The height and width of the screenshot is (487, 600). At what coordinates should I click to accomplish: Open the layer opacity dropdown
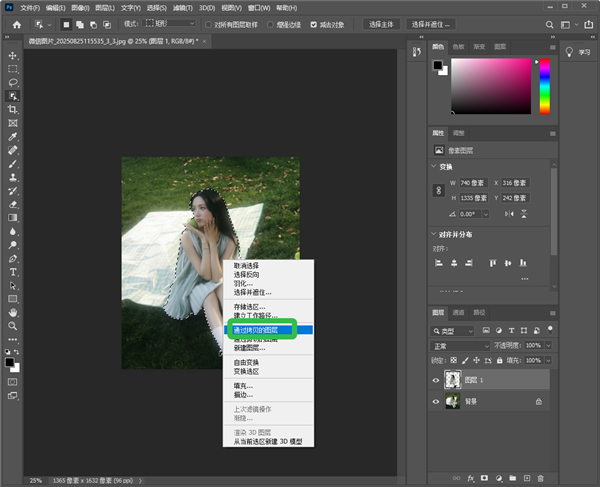[x=547, y=344]
